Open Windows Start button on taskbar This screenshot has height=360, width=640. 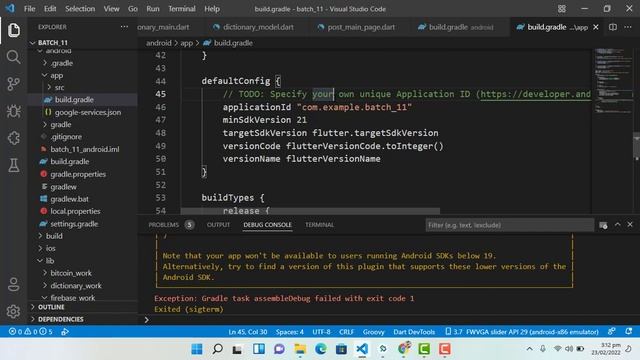pyautogui.click(x=197, y=349)
